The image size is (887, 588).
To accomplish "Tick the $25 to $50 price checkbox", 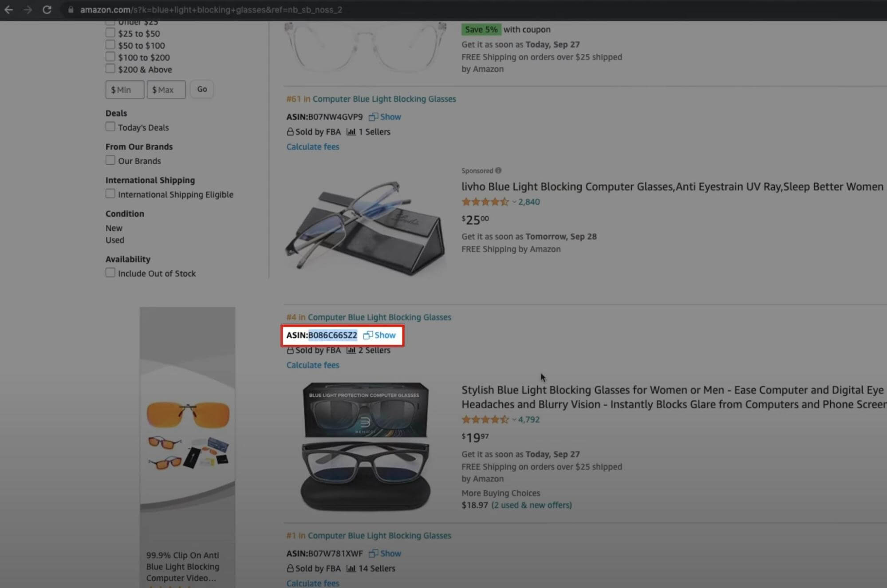I will tap(110, 33).
